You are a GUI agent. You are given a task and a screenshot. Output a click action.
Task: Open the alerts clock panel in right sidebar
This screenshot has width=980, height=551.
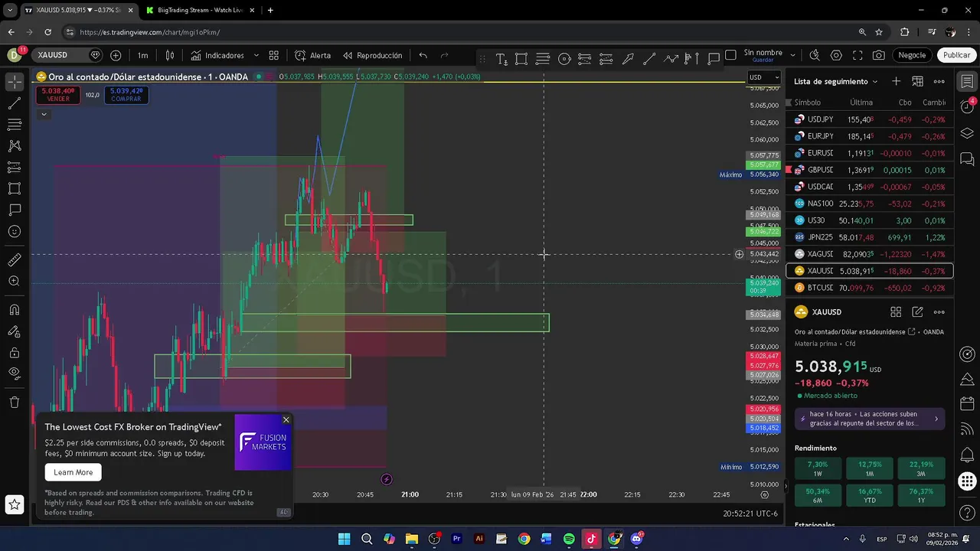tap(967, 106)
